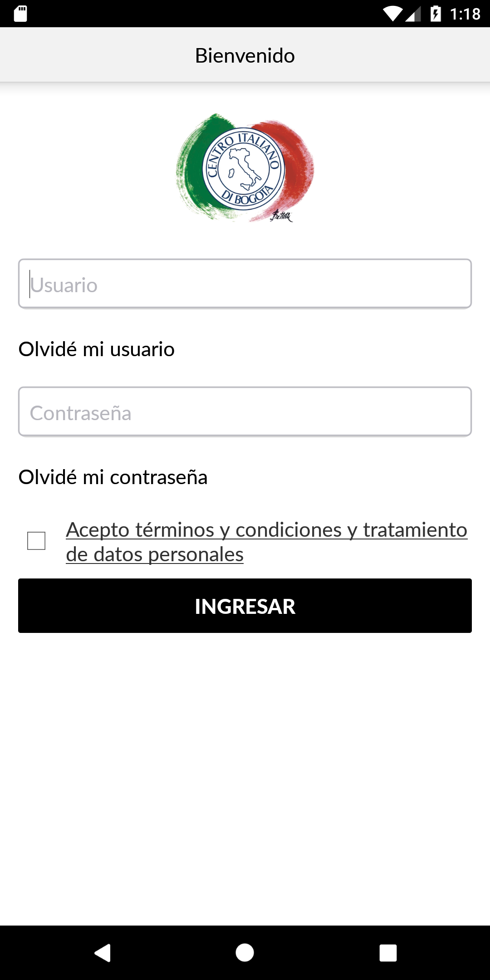The image size is (490, 980).
Task: Focus the Usuario input field
Action: click(245, 284)
